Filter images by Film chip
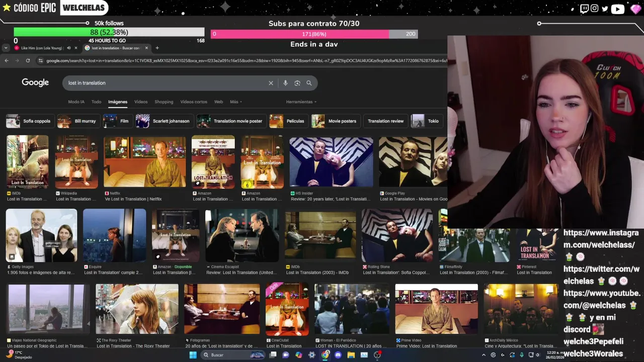This screenshot has width=644, height=362. [x=117, y=121]
